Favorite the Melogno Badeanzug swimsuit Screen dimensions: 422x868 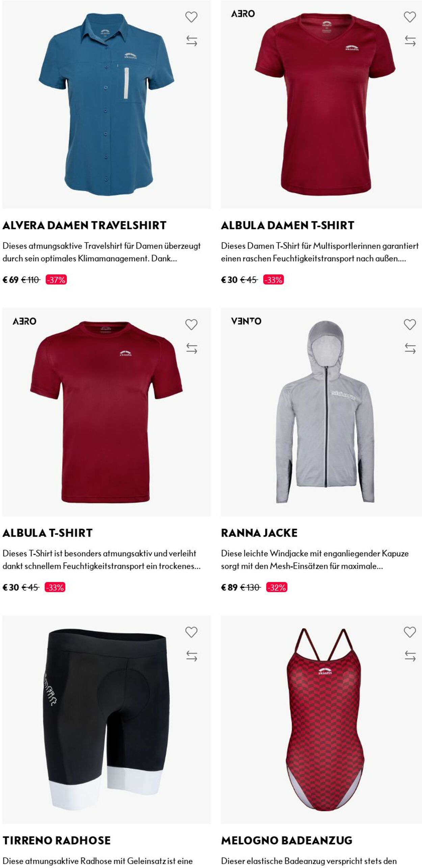pos(410,632)
